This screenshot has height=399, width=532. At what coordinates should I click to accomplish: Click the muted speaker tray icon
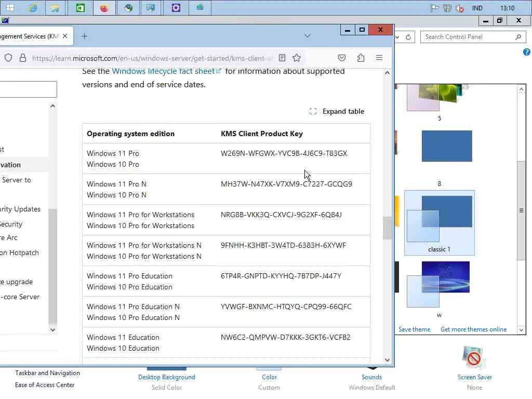[460, 8]
